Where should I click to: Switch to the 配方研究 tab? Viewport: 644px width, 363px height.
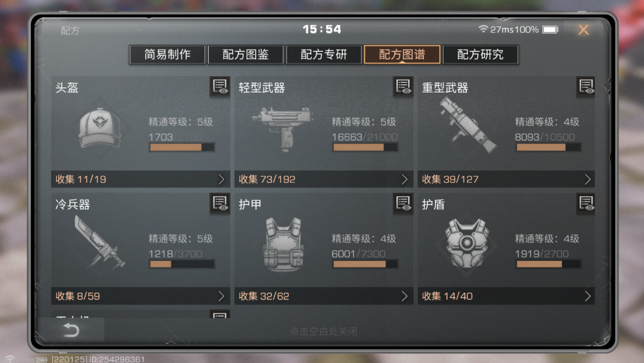click(x=480, y=54)
